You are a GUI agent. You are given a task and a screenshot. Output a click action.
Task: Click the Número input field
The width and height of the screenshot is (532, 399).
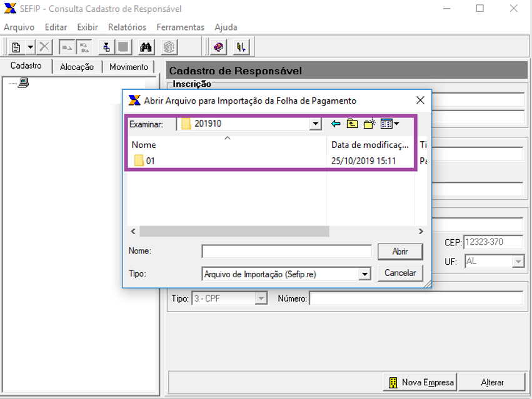[x=416, y=298]
